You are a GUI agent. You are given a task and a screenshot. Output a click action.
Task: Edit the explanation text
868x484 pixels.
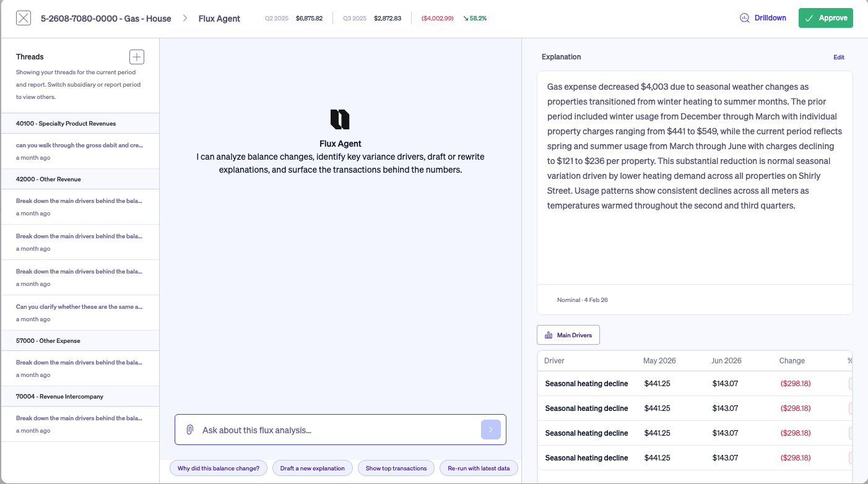pyautogui.click(x=839, y=57)
